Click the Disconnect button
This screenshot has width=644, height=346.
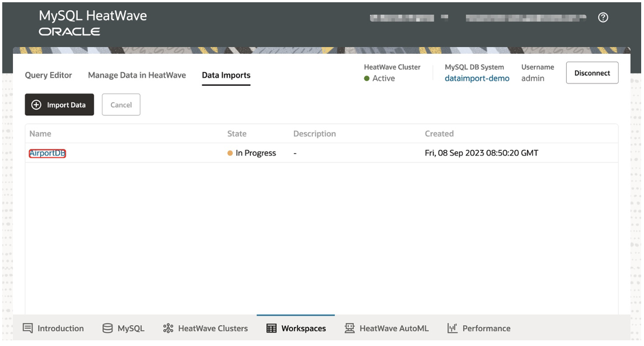[x=592, y=73]
